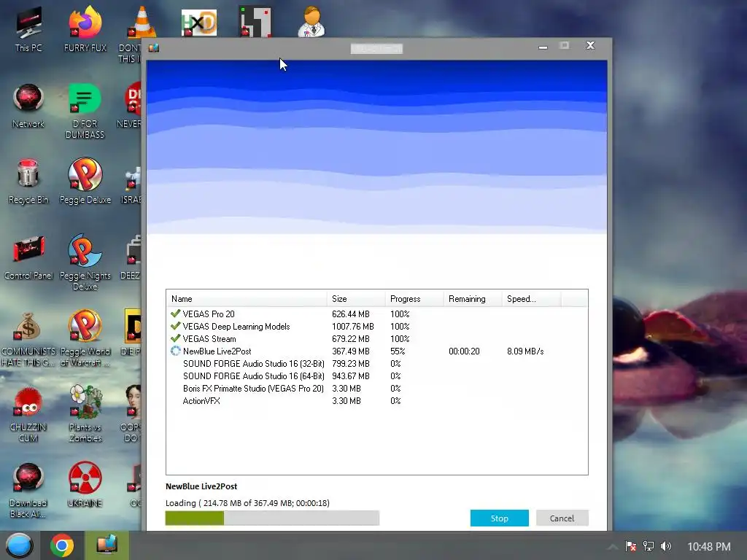Open volume speaker tray icon
Screen dimensions: 747x560
coord(666,546)
